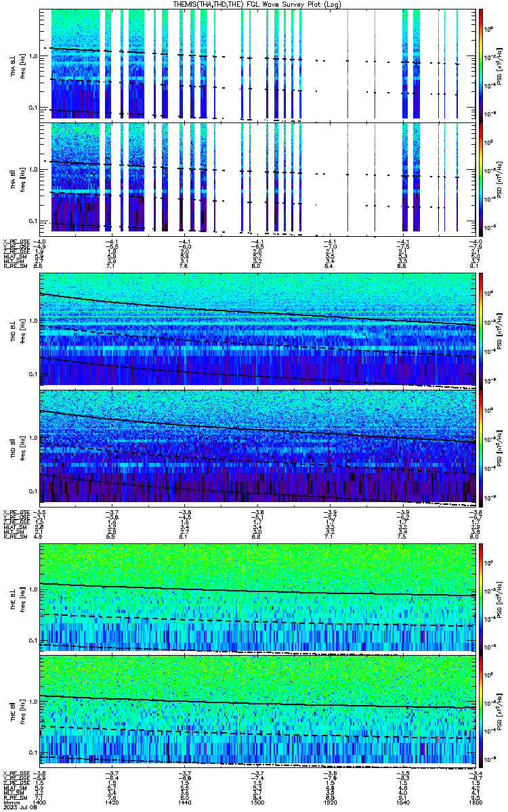Click the 1440 time tick label
This screenshot has height=812, width=508.
[186, 803]
